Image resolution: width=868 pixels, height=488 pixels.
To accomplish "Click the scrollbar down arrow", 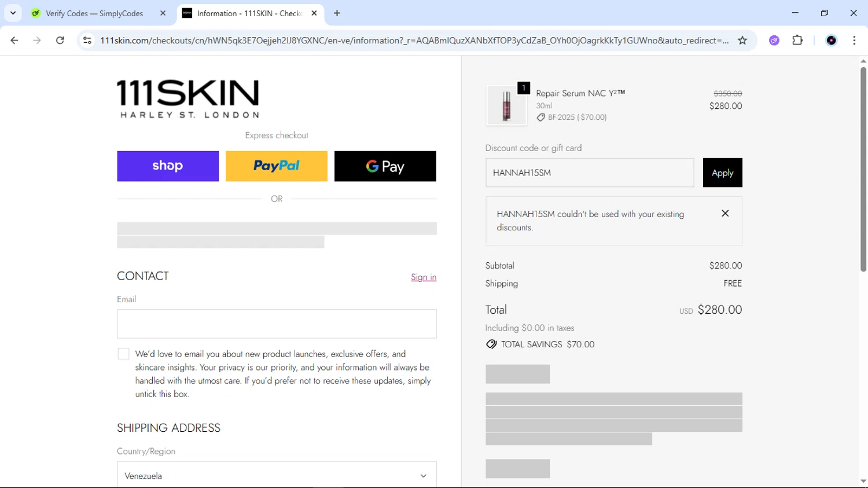I will click(863, 481).
